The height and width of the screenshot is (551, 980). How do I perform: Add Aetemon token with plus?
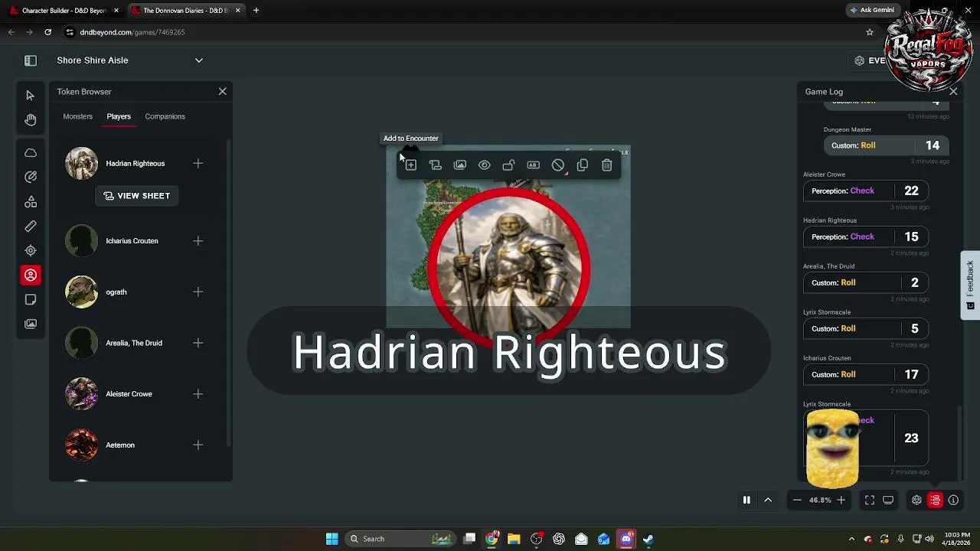tap(198, 445)
